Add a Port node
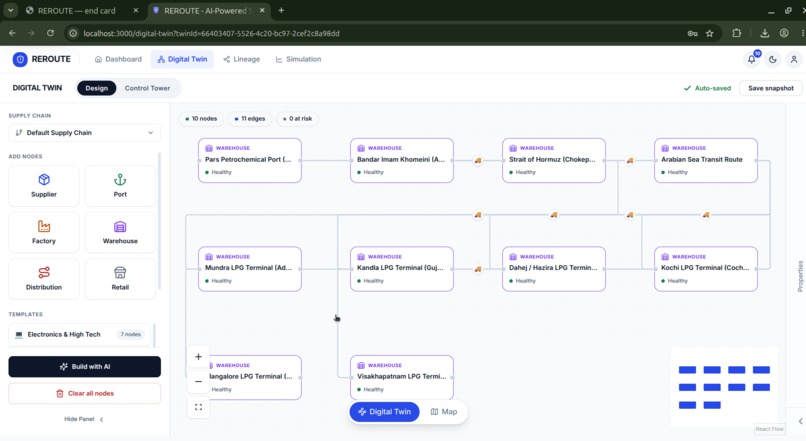Image resolution: width=806 pixels, height=441 pixels. (120, 186)
